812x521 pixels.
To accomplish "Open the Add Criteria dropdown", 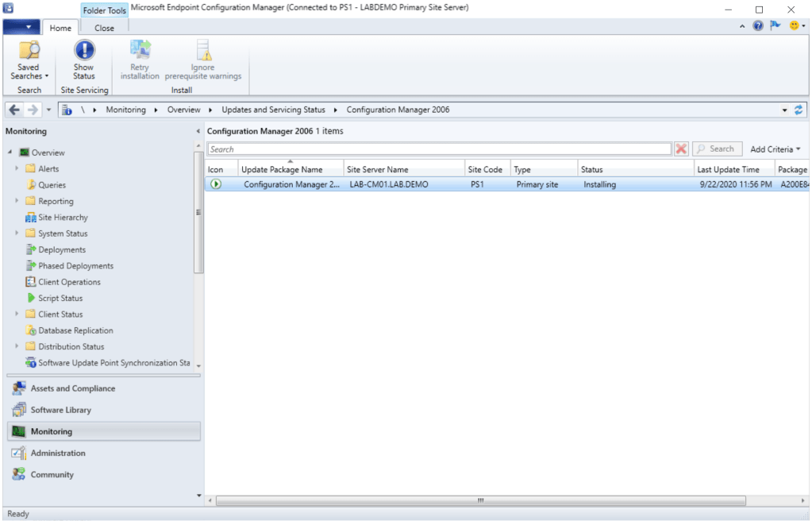I will [x=775, y=149].
